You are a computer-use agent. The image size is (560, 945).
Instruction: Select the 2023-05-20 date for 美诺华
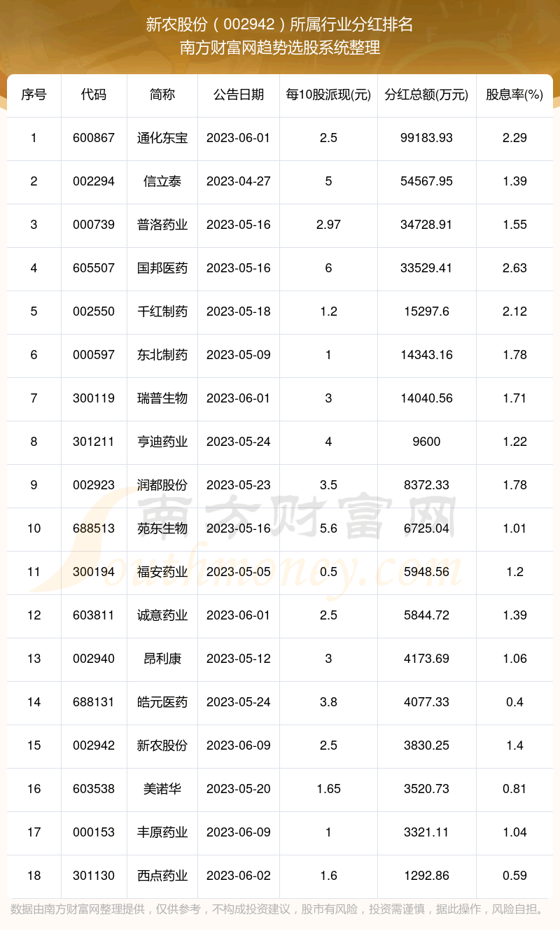coord(238,789)
